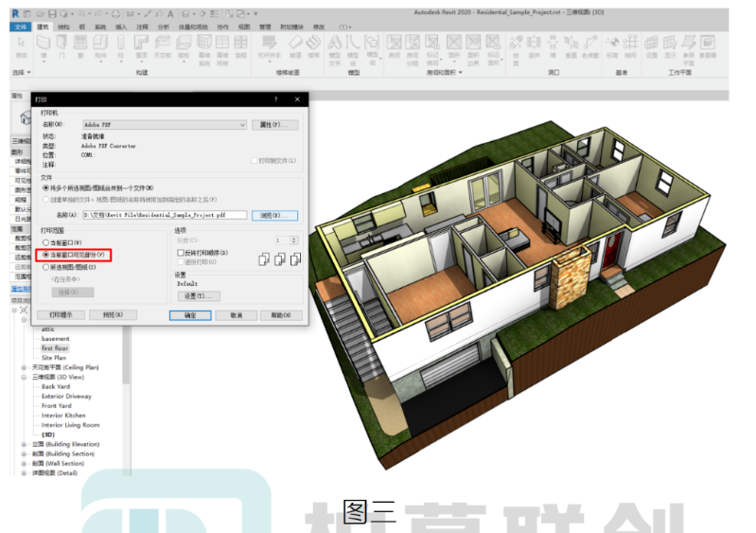The image size is (756, 533).
Task: Click the printer Properties (属性) button
Action: [274, 125]
